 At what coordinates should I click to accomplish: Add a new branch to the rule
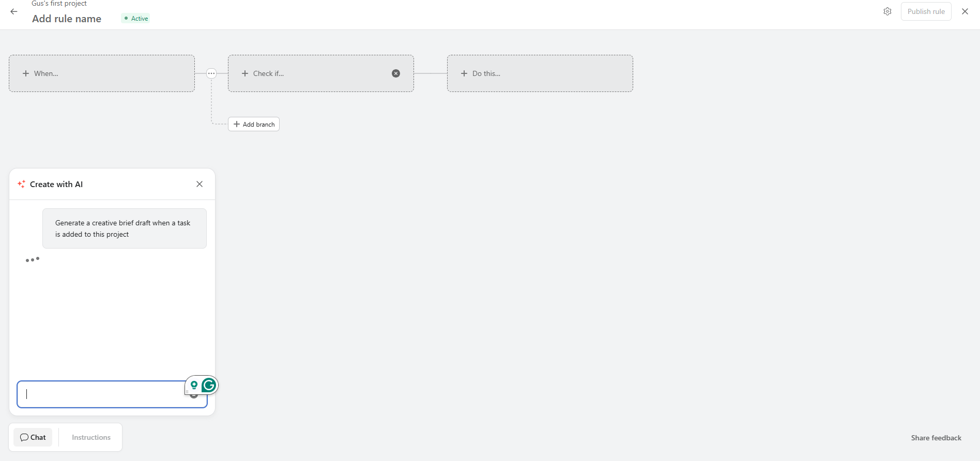pos(253,124)
